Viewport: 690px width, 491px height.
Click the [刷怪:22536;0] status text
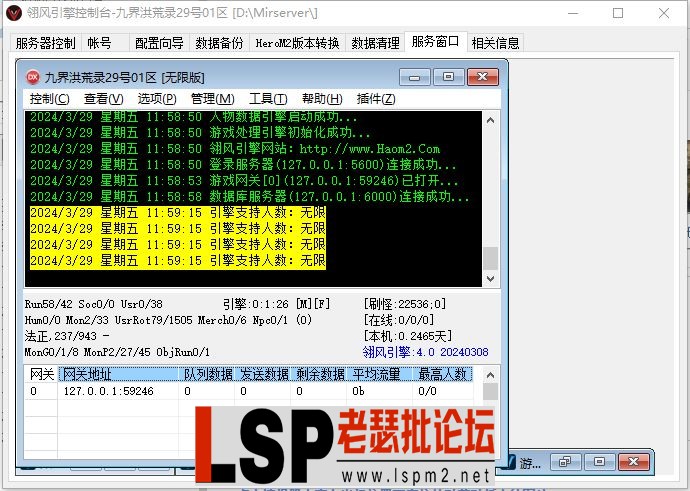click(x=404, y=304)
